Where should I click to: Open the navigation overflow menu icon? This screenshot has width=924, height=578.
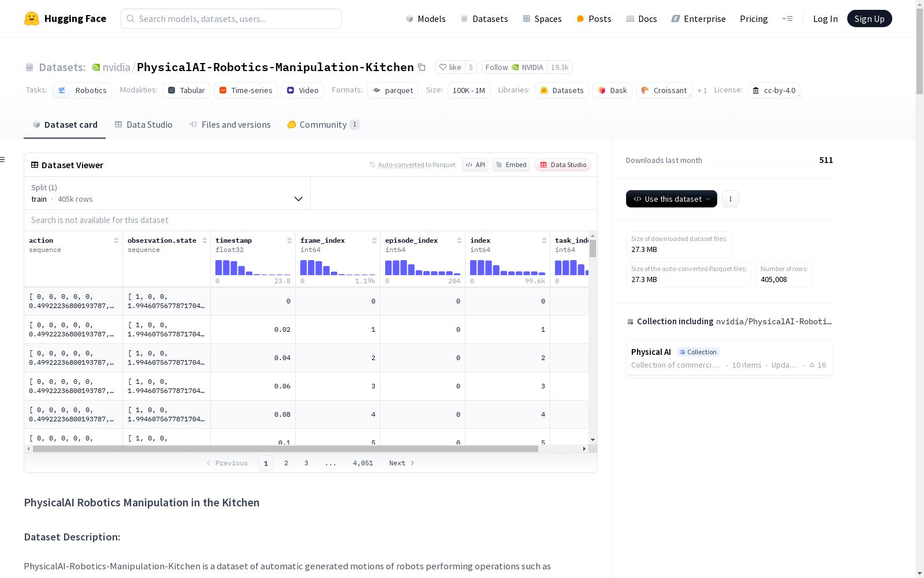787,18
